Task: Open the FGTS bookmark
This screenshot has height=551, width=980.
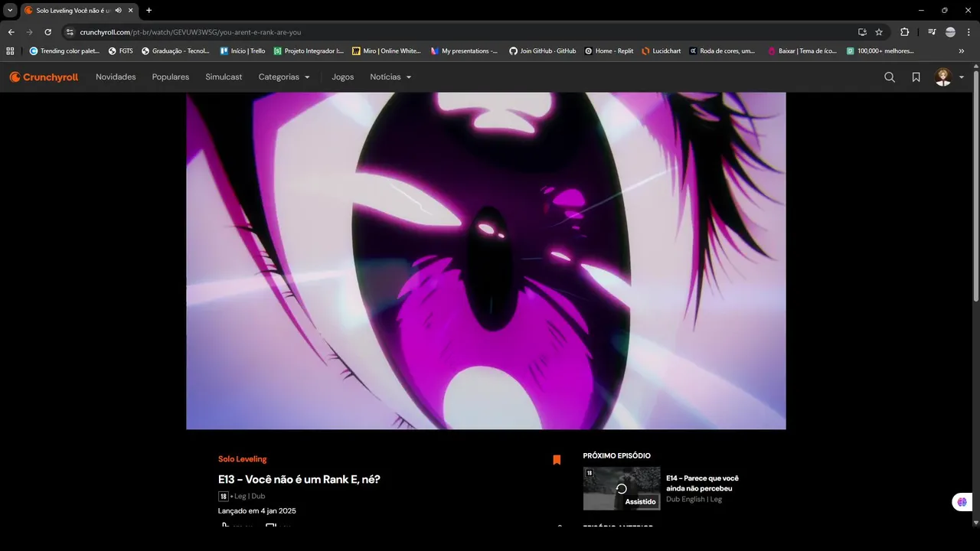Action: pyautogui.click(x=120, y=51)
